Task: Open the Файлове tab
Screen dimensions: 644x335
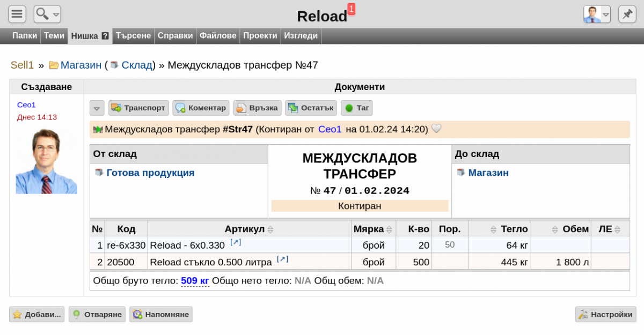Action: pos(218,36)
